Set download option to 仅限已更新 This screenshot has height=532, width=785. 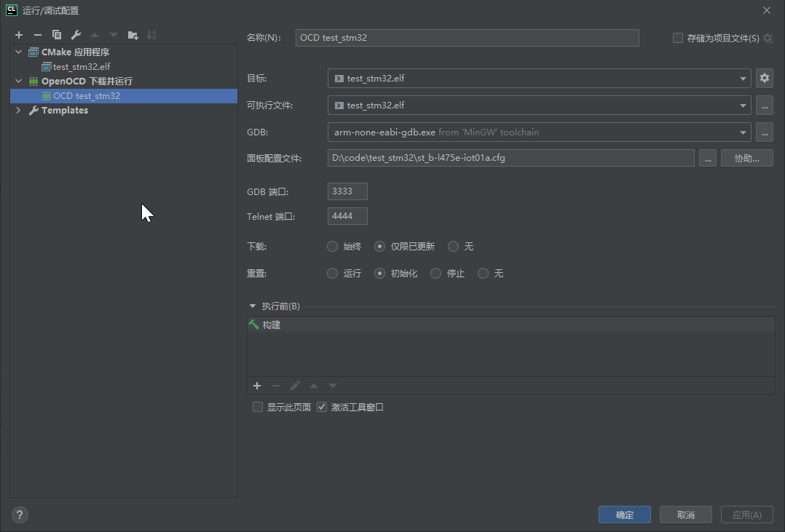pyautogui.click(x=379, y=246)
